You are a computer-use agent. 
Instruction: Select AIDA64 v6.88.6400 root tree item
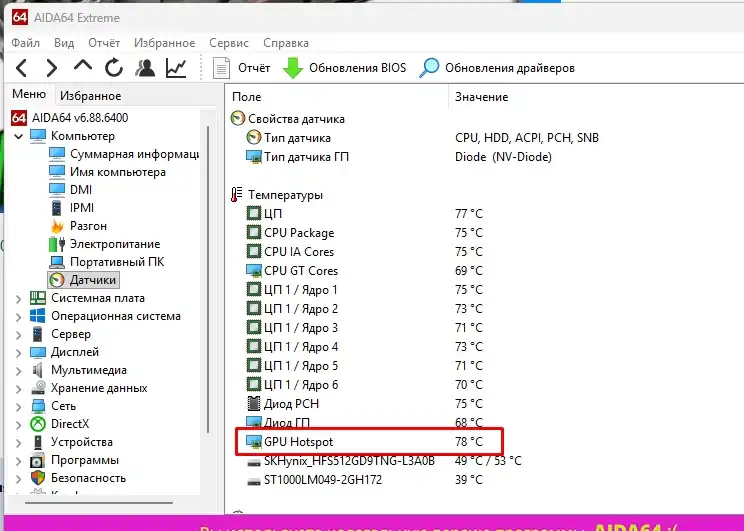point(70,118)
